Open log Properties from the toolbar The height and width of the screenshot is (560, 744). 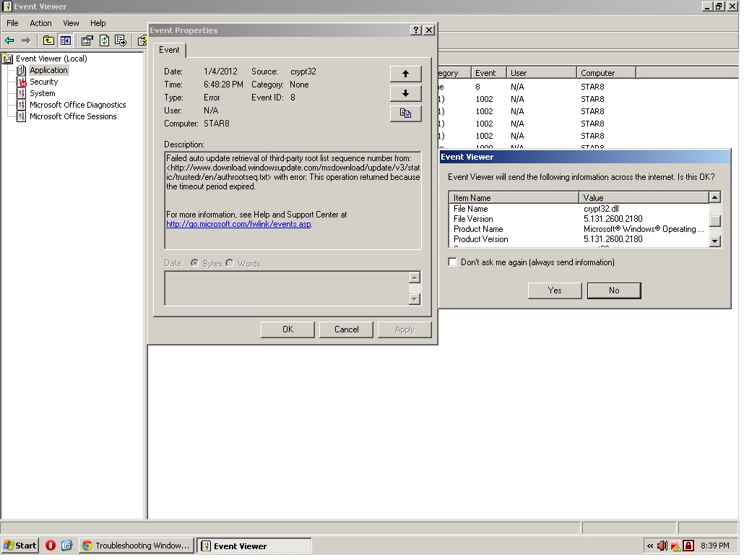87,40
